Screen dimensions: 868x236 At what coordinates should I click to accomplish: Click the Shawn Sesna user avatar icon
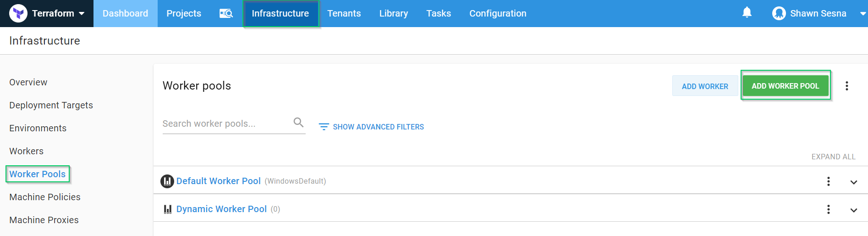click(779, 13)
